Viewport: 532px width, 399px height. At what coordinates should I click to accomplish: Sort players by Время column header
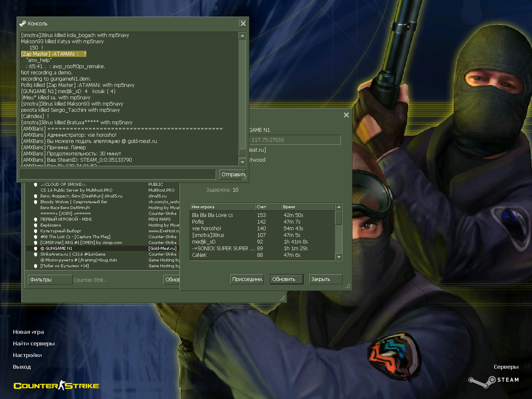(308, 207)
